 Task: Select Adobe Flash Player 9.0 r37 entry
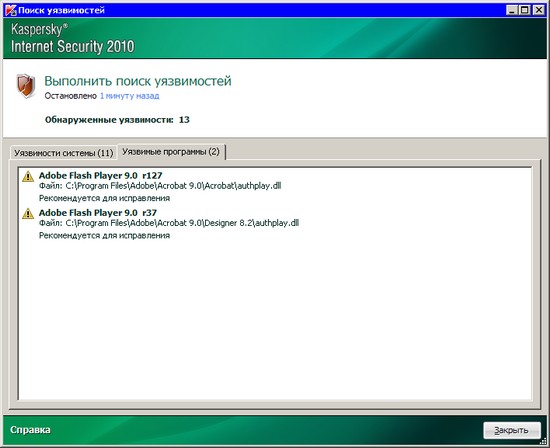click(x=98, y=213)
